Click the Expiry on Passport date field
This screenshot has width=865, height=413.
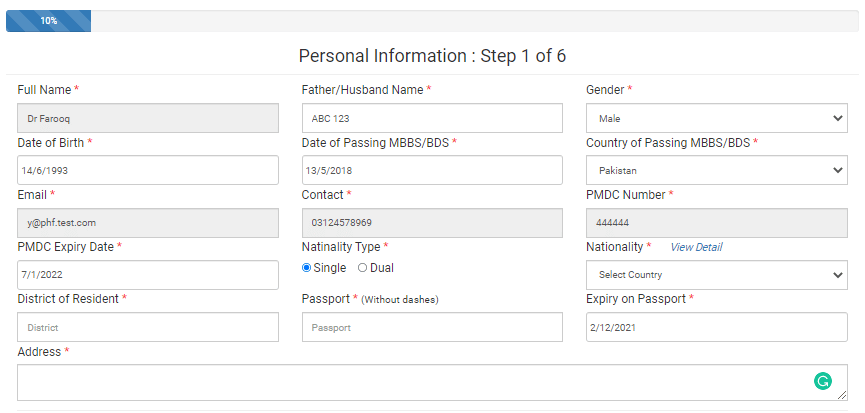point(717,327)
